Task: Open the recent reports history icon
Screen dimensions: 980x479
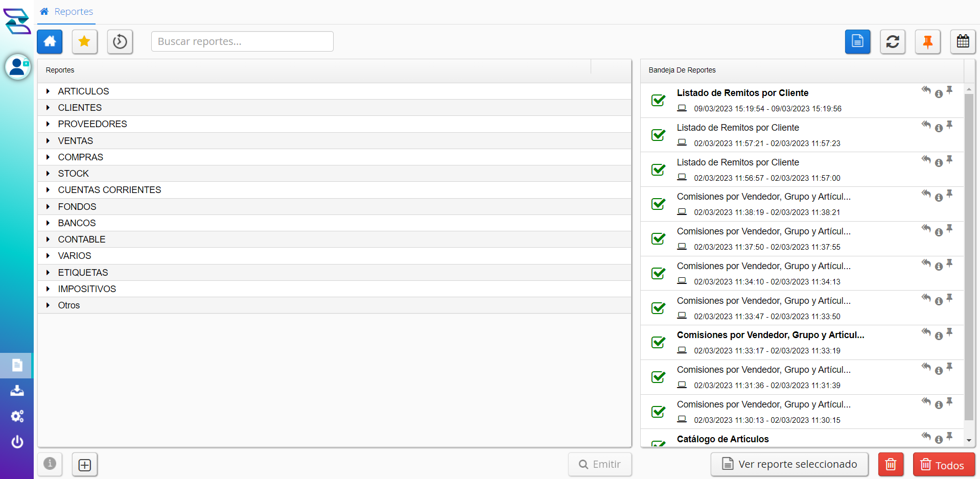Action: [x=120, y=41]
